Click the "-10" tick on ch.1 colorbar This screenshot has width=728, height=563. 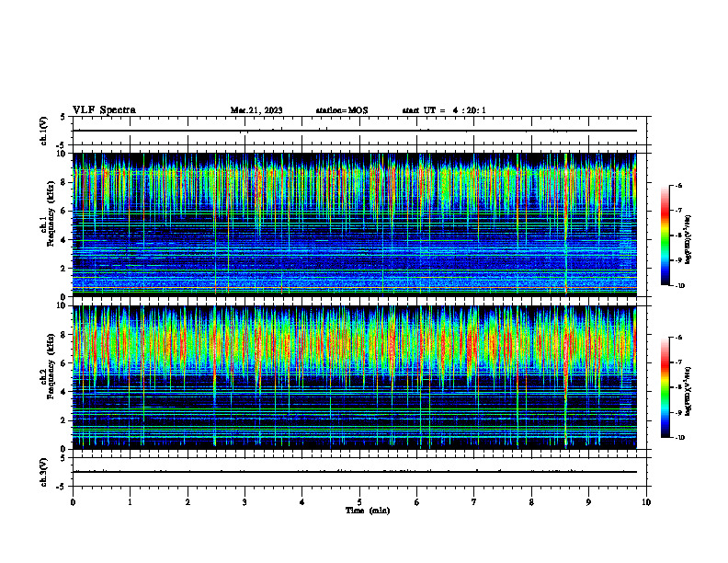click(680, 286)
